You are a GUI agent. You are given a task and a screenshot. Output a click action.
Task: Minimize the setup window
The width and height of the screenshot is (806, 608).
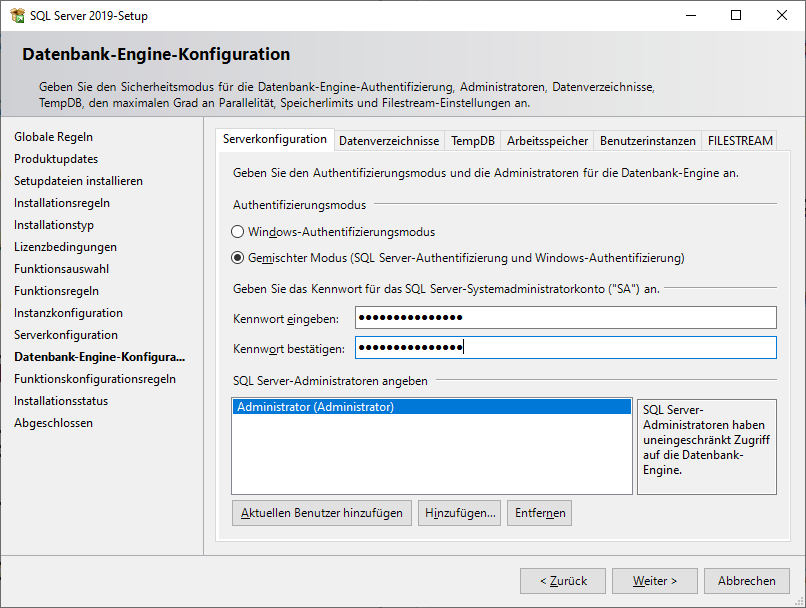point(691,15)
